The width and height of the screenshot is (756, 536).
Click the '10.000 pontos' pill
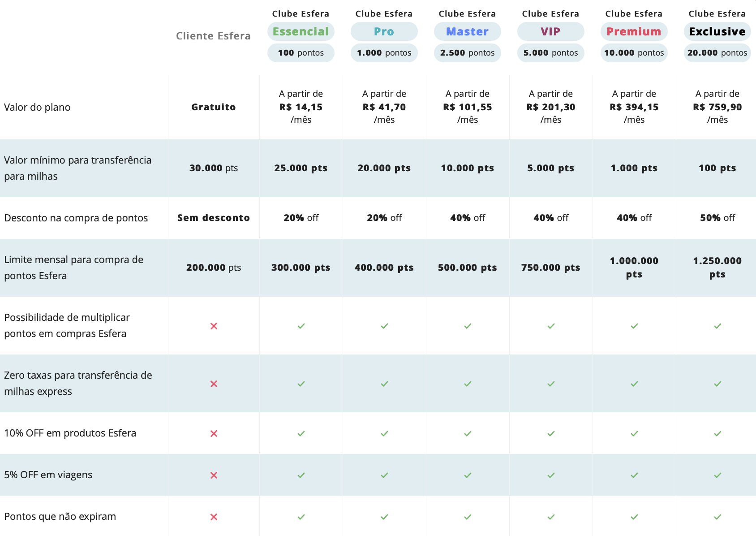pos(634,53)
